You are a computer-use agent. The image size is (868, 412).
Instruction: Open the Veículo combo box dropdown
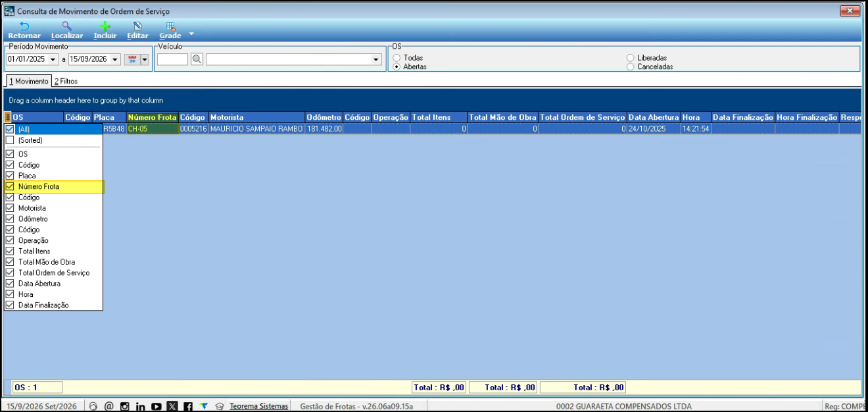click(x=377, y=59)
